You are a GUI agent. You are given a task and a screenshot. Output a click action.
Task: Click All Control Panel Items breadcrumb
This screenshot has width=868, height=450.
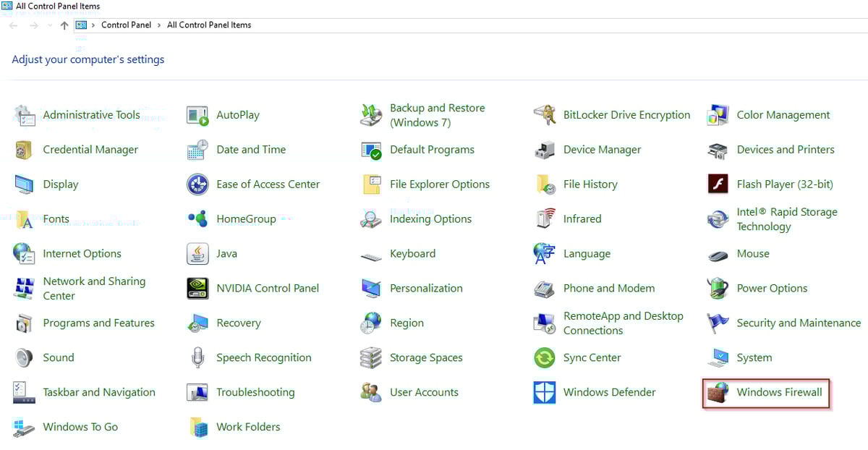tap(209, 25)
